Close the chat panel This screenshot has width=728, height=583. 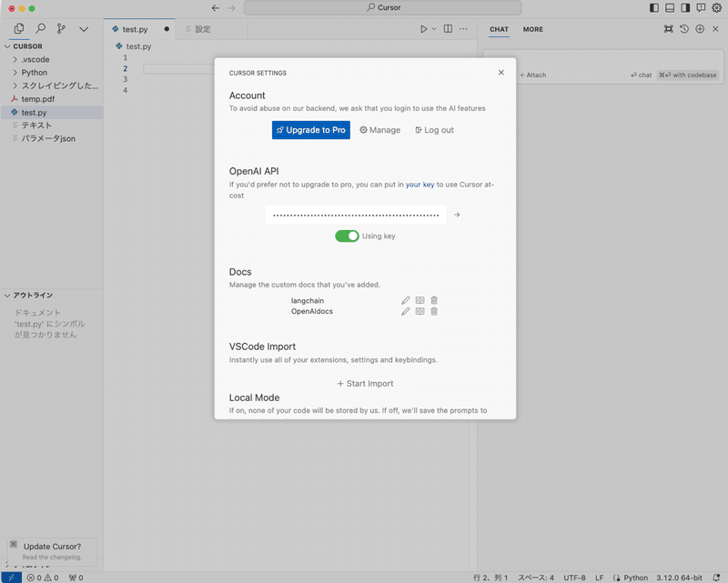tap(715, 29)
